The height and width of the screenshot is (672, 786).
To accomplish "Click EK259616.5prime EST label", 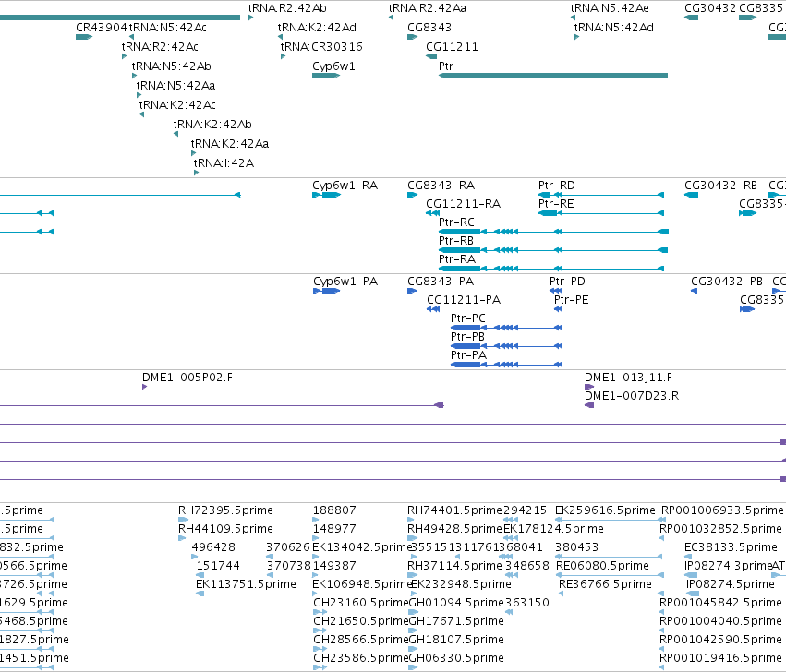I will [x=605, y=510].
